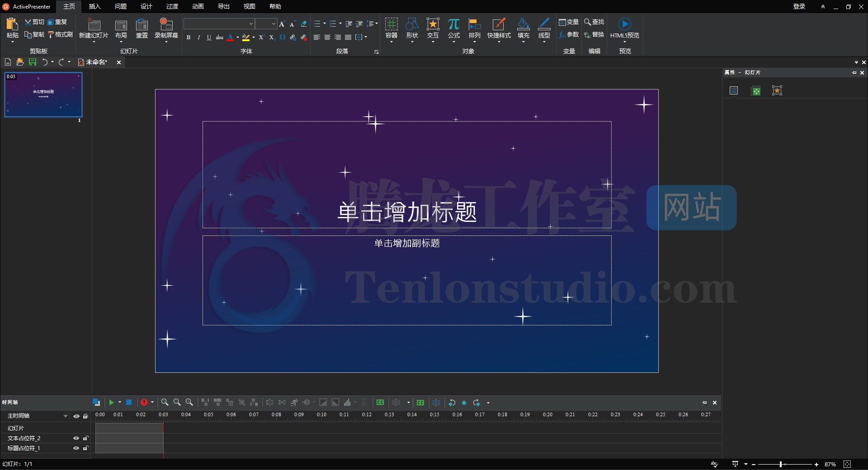The height and width of the screenshot is (470, 868).
Task: Click the Cut (剪切) button
Action: coord(34,22)
